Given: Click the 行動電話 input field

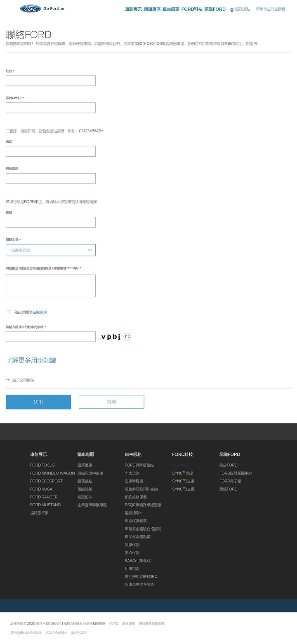Looking at the screenshot, I should tap(51, 179).
